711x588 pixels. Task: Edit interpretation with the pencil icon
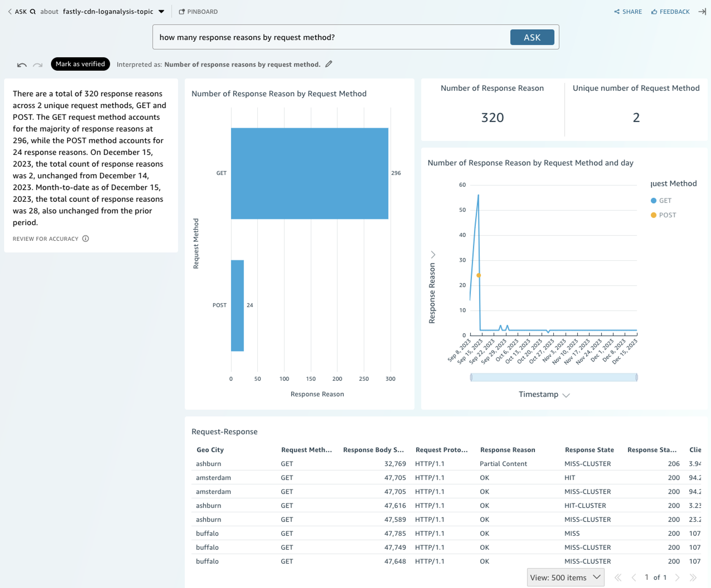pyautogui.click(x=329, y=64)
